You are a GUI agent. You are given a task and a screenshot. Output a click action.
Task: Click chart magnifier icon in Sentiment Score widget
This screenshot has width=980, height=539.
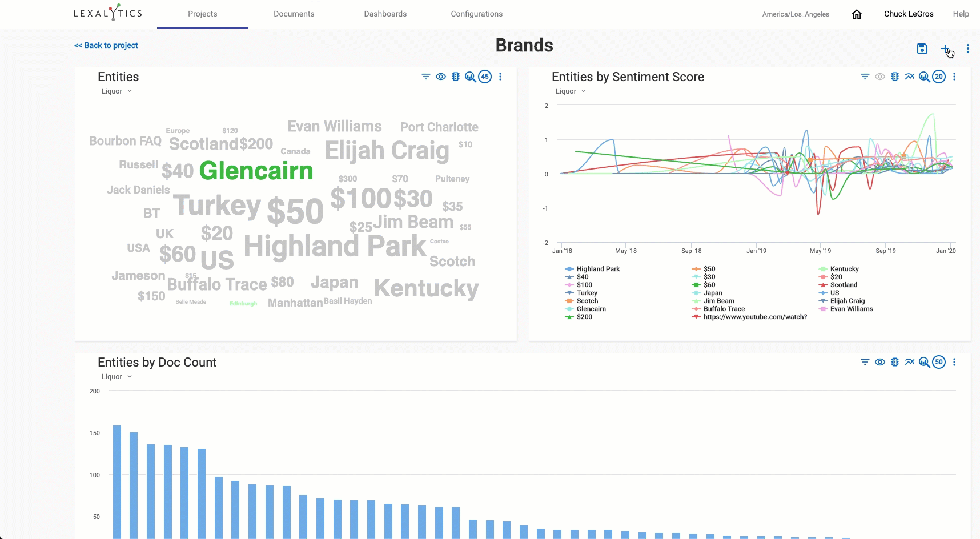tap(924, 77)
